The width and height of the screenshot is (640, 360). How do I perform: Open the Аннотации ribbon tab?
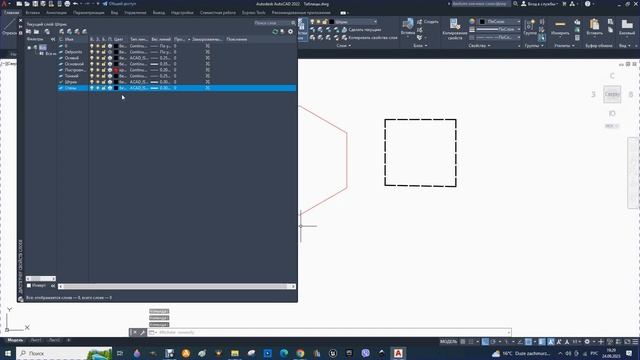(x=56, y=13)
